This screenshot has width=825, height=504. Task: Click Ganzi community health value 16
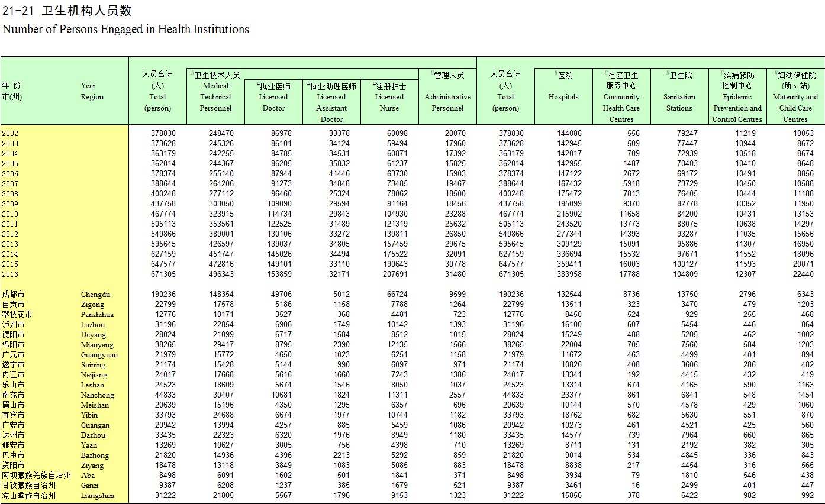pos(636,486)
